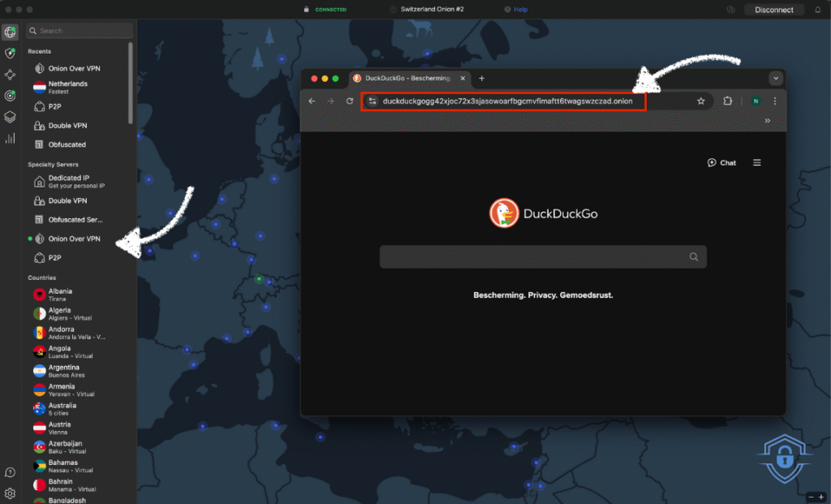Open the DuckDuckGo hamburger menu
831x504 pixels.
pyautogui.click(x=757, y=162)
